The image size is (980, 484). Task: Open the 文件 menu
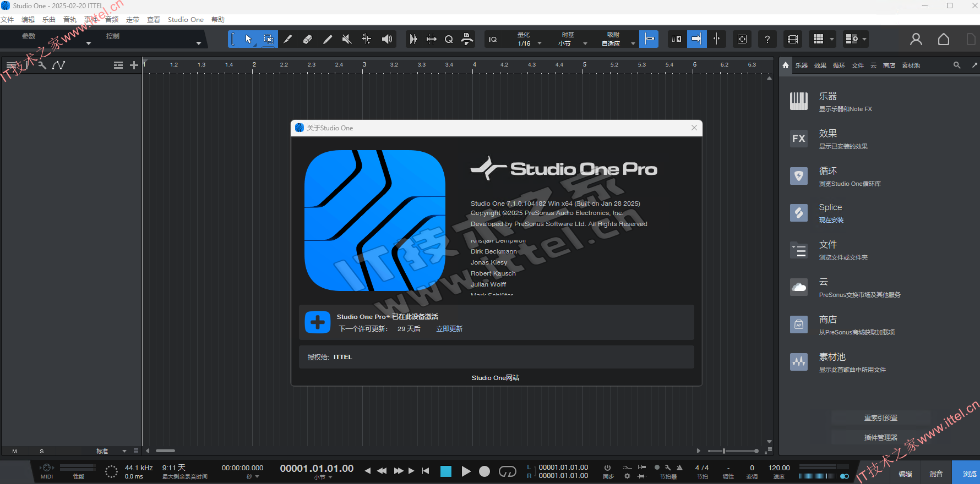pos(7,19)
